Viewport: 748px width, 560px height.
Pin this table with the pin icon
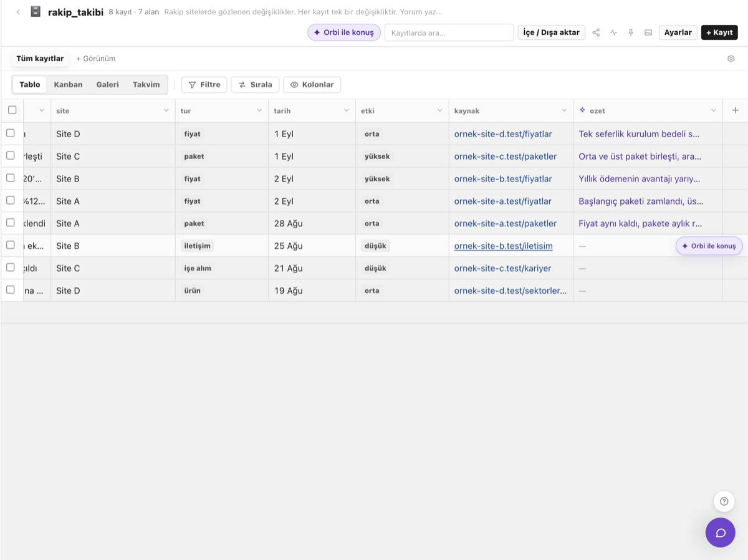[x=631, y=32]
